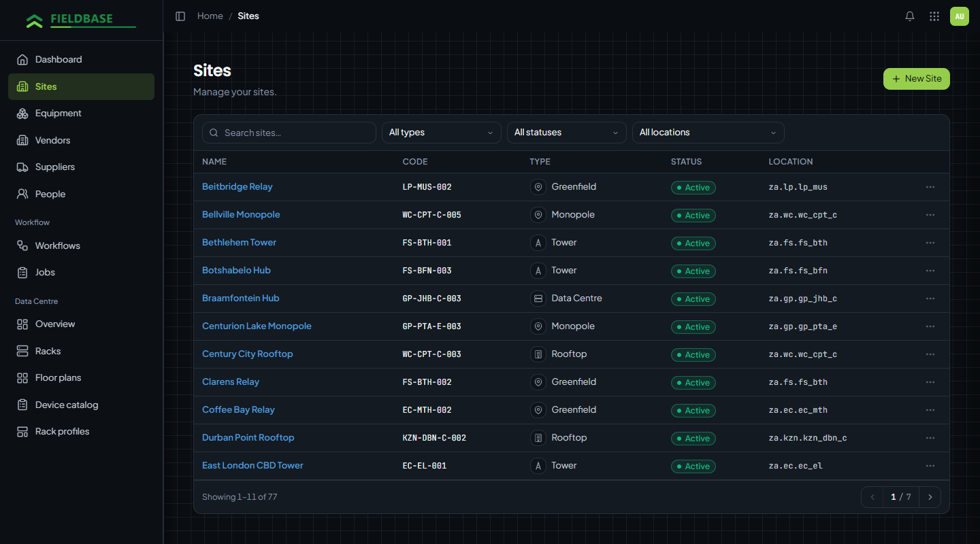Click the code GP-JHB-C-003
This screenshot has height=544, width=980.
click(432, 299)
